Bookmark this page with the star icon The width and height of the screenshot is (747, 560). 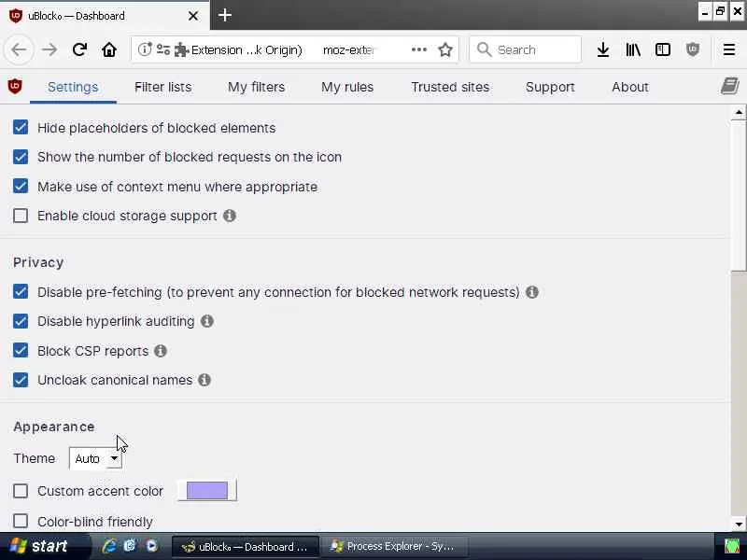445,49
